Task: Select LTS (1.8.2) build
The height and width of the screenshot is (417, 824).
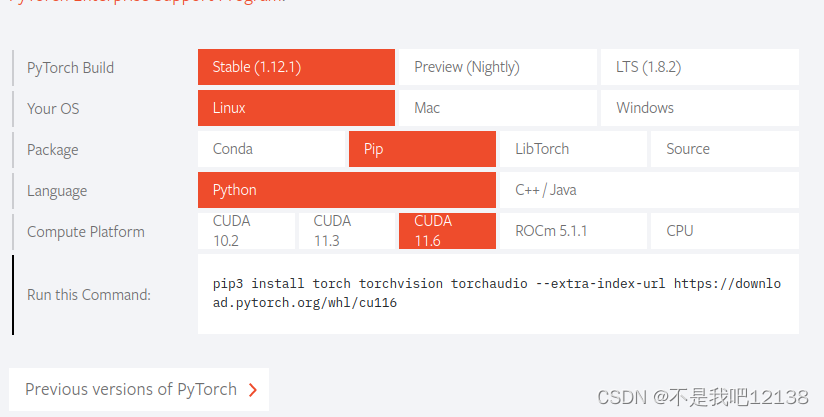Action: [699, 67]
